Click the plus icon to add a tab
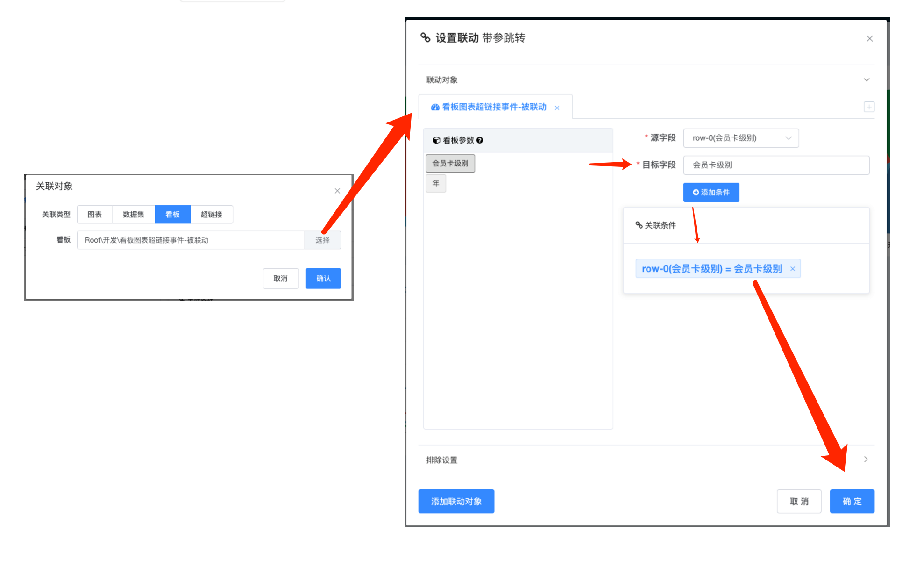924x575 pixels. click(869, 107)
